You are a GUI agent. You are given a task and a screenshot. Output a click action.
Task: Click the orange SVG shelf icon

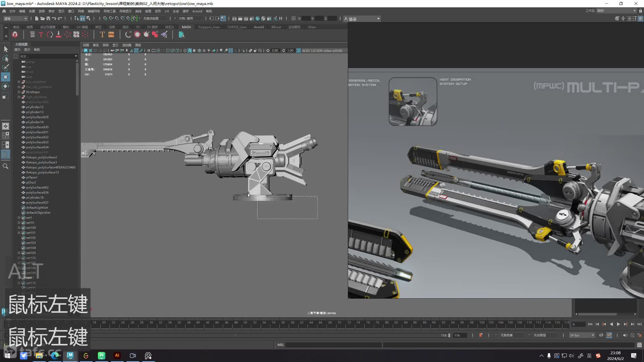coord(111,35)
